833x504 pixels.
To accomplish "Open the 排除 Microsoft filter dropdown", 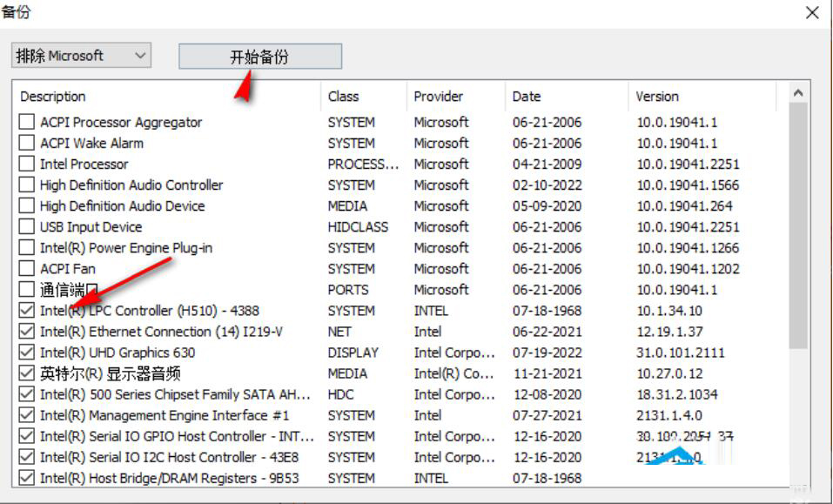I will [x=81, y=56].
